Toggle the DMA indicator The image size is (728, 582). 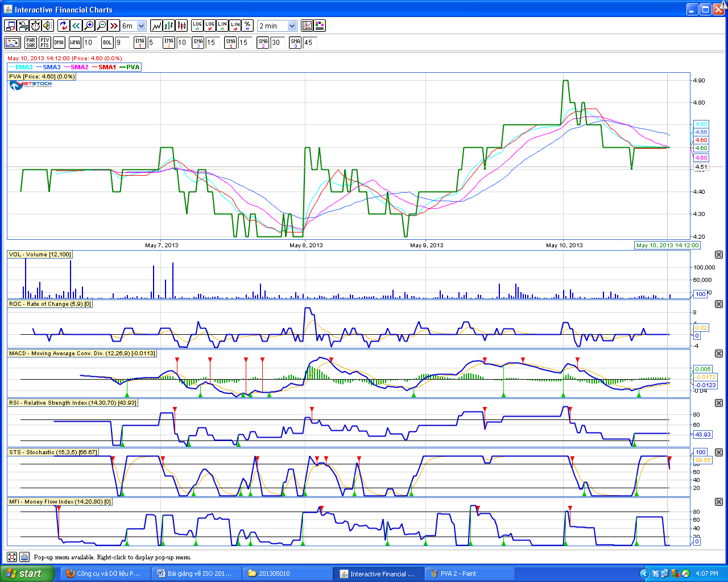point(59,43)
